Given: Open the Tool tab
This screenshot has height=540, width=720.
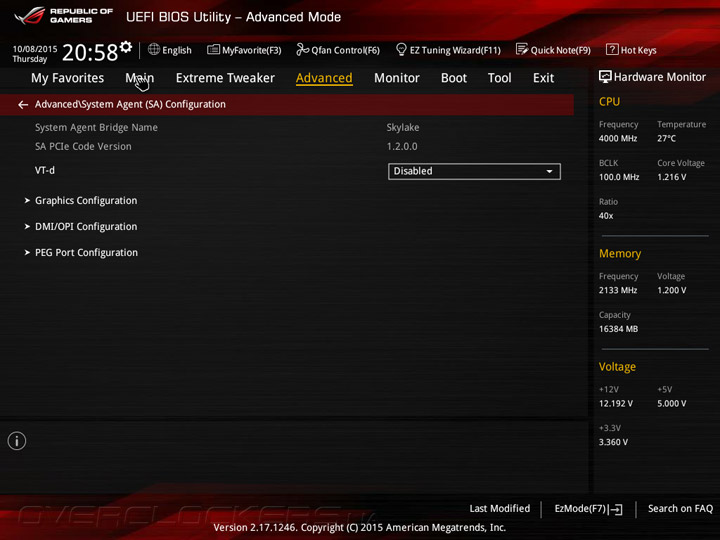Looking at the screenshot, I should coord(500,78).
